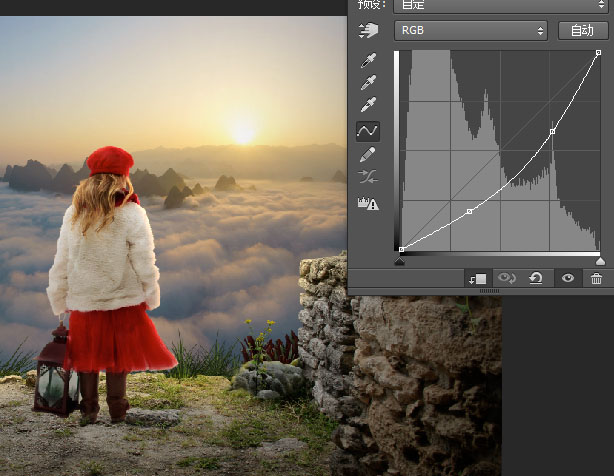Screen dimensions: 614x476
Task: Click the white point input slider
Action: pos(600,261)
